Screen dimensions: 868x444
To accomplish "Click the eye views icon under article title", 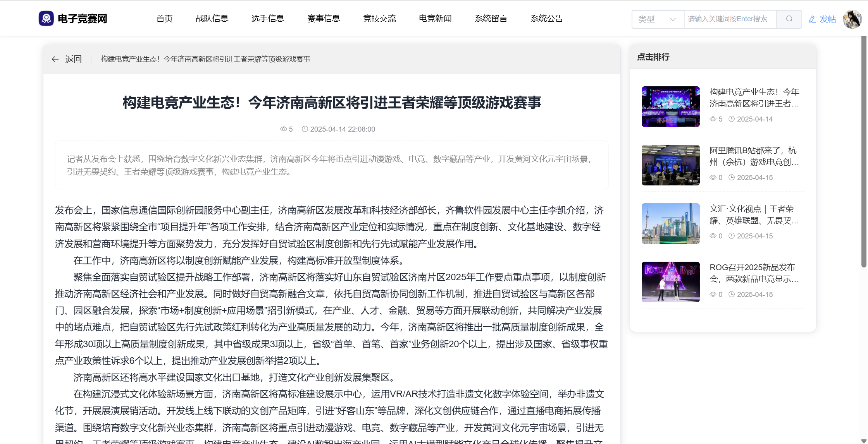I will pyautogui.click(x=283, y=129).
